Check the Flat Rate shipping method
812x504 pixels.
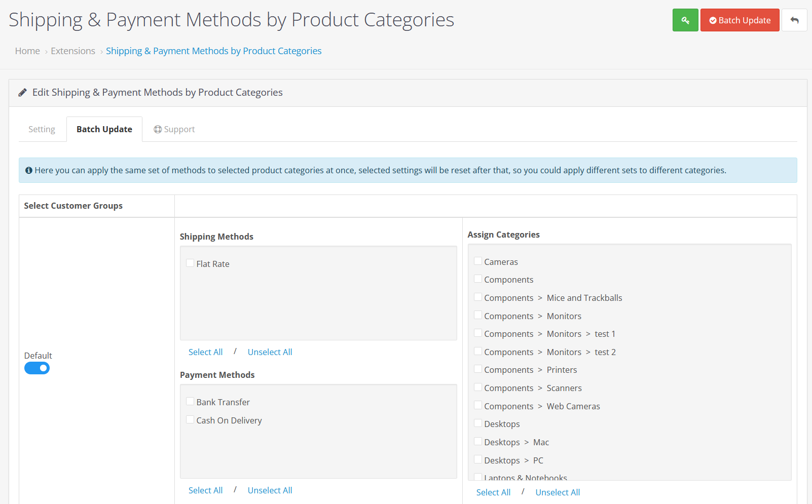[x=190, y=263]
